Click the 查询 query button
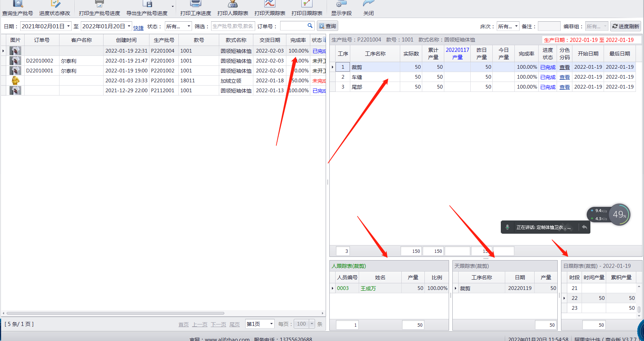 coord(327,26)
